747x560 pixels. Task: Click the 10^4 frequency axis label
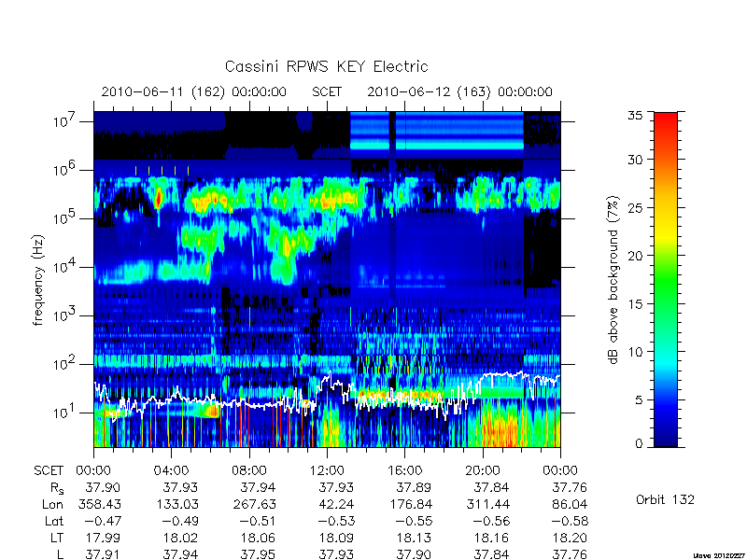[x=65, y=267]
